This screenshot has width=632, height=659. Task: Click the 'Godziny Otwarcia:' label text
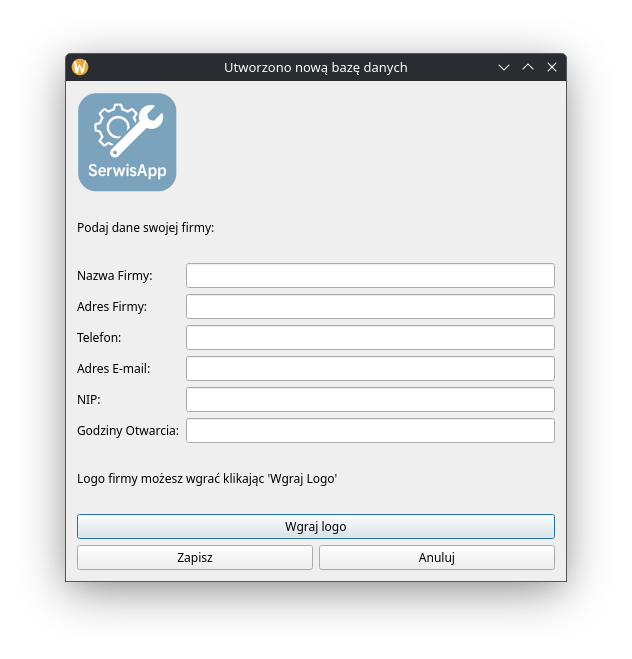[128, 431]
